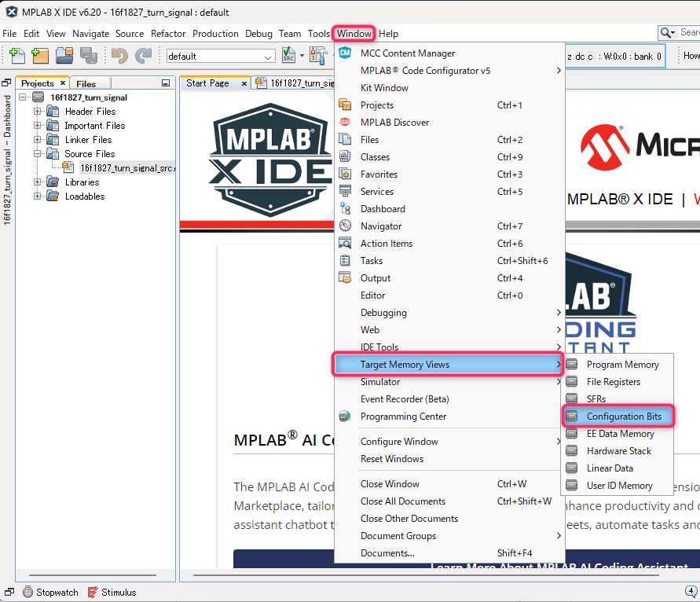Switch to the Start Page tab

[207, 83]
